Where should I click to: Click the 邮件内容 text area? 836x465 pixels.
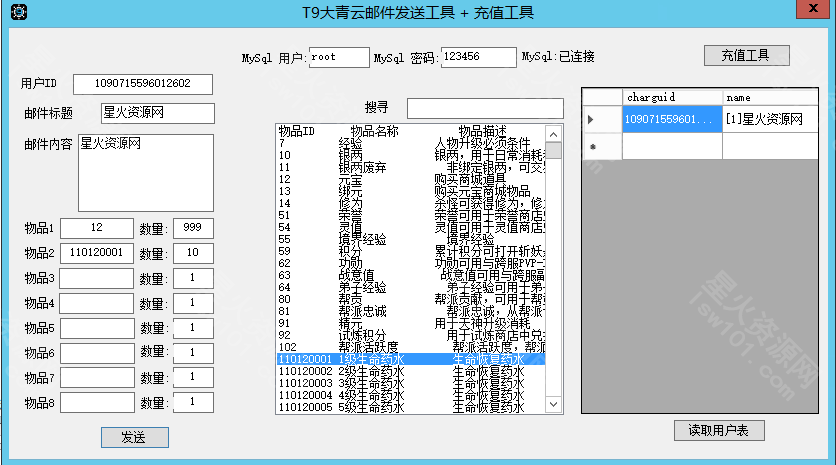coord(146,173)
